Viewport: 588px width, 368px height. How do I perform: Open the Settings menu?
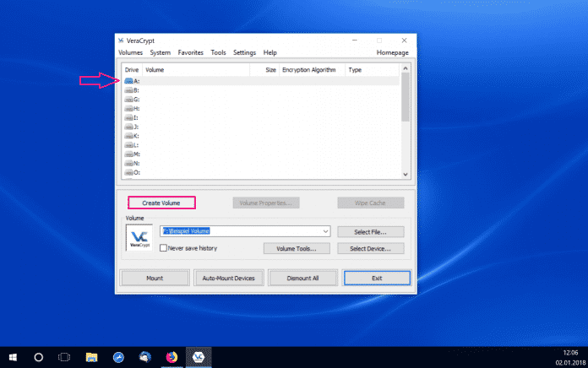pyautogui.click(x=244, y=52)
